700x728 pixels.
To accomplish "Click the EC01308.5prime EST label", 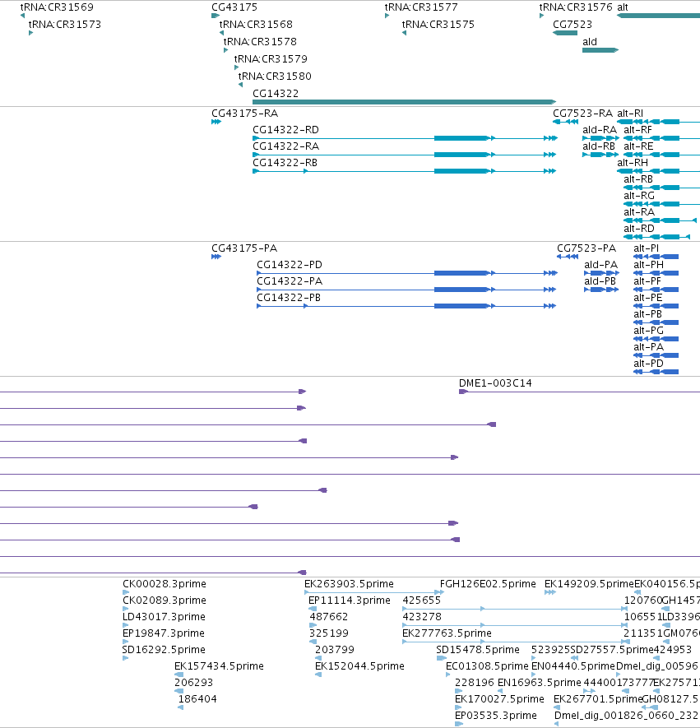I will click(x=488, y=666).
